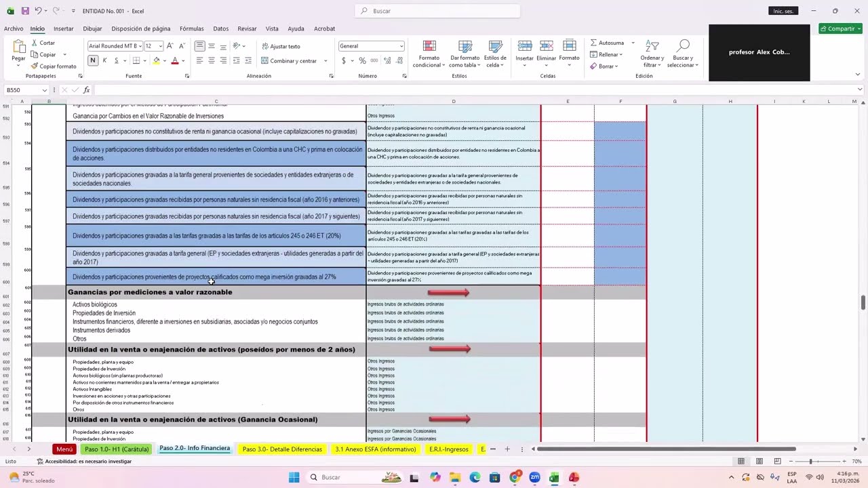
Task: Increase font size with the large A
Action: (170, 46)
